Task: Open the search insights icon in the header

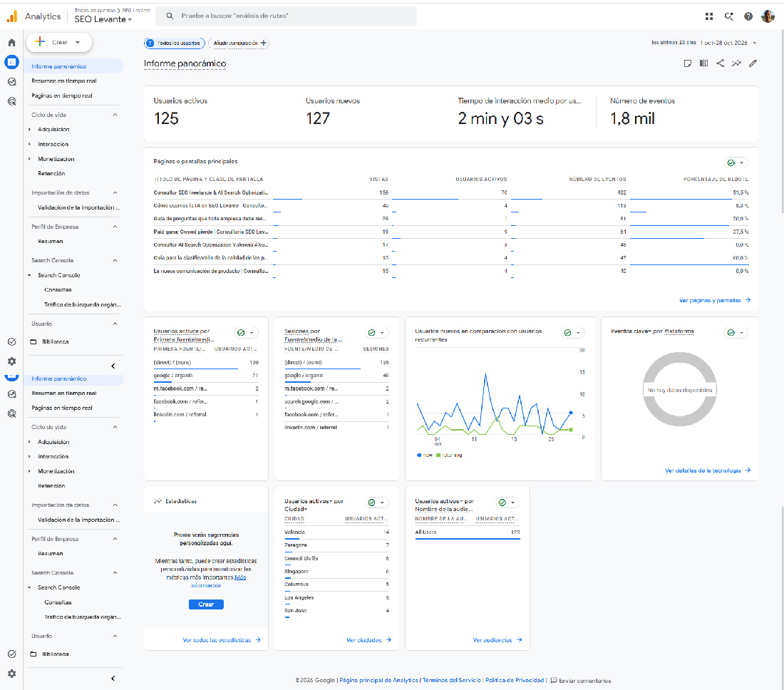Action: (728, 16)
